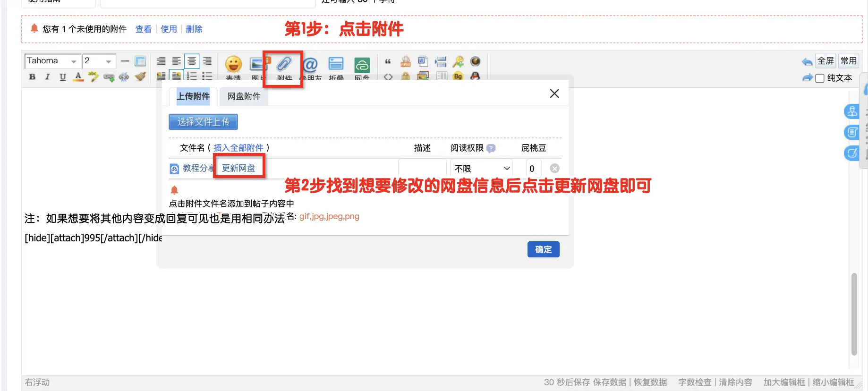Click the attachment description input field
The image size is (868, 391).
(x=422, y=169)
